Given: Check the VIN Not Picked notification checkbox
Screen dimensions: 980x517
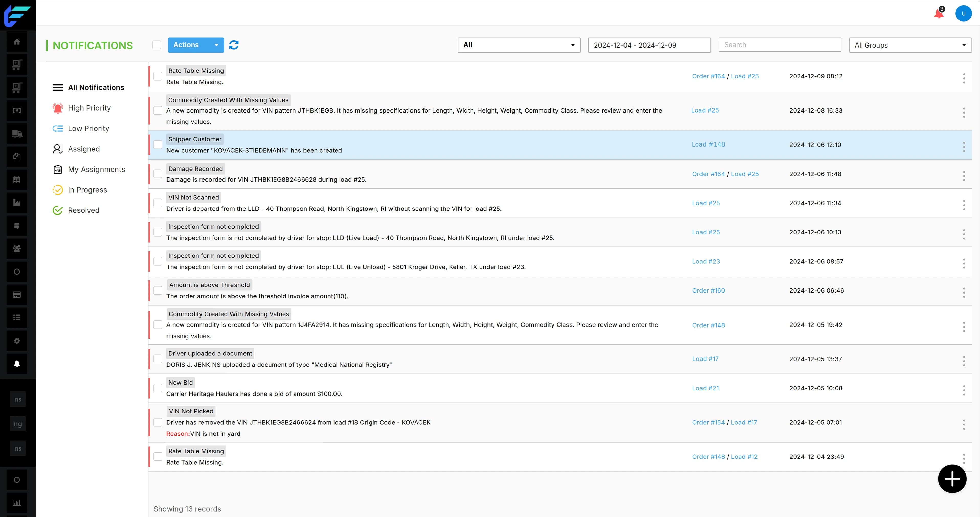Looking at the screenshot, I should [158, 422].
